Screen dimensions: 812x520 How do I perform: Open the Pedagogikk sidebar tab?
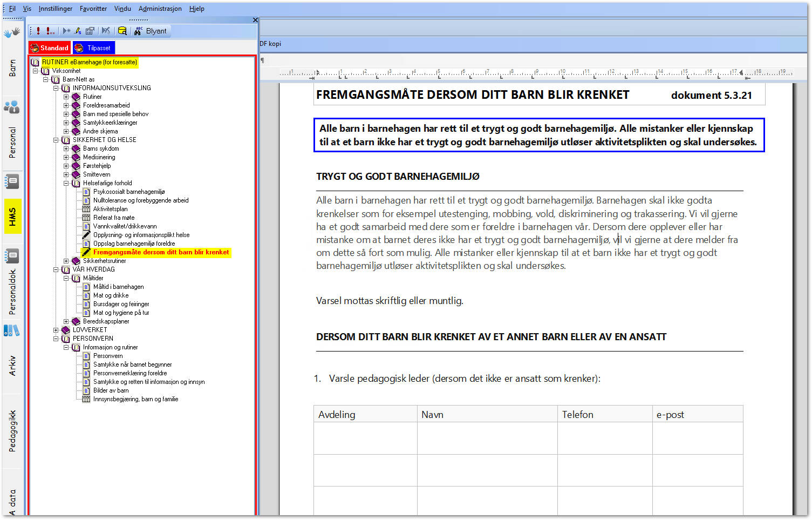[12, 431]
